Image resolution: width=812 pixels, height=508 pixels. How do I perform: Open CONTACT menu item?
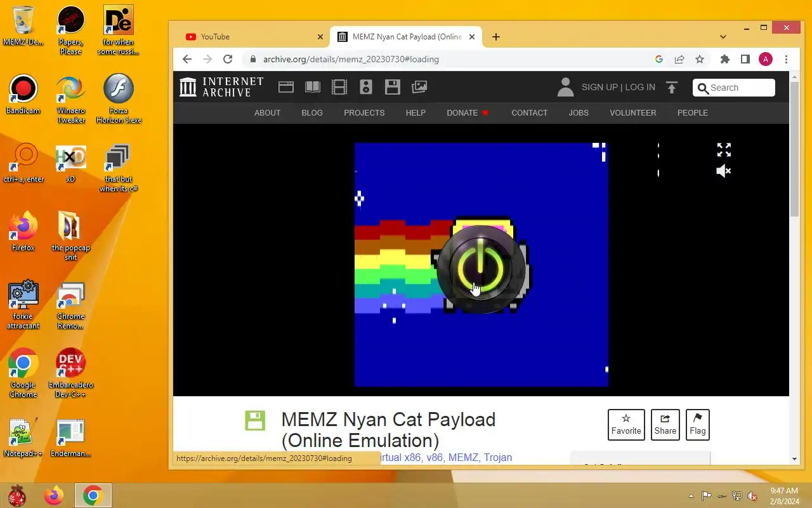coord(529,112)
